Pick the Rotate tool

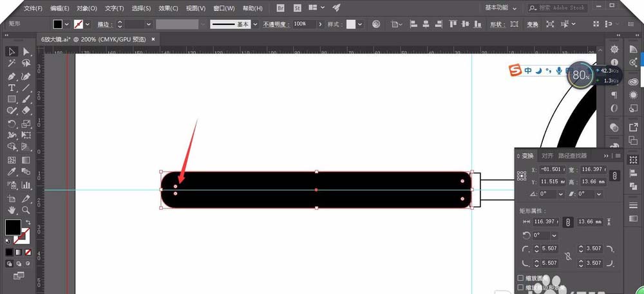[x=12, y=124]
